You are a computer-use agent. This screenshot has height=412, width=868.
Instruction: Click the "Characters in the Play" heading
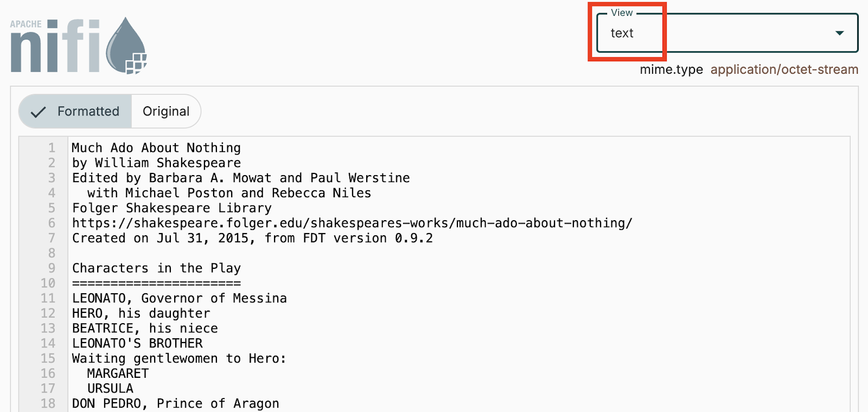pos(156,268)
